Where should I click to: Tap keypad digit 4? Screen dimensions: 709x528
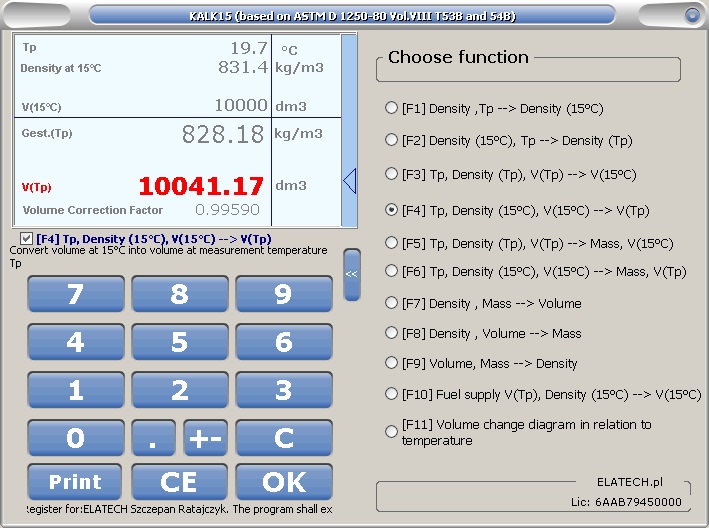(76, 342)
